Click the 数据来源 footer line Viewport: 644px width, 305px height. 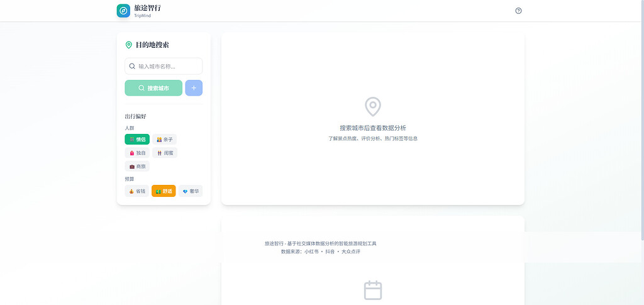(320, 252)
